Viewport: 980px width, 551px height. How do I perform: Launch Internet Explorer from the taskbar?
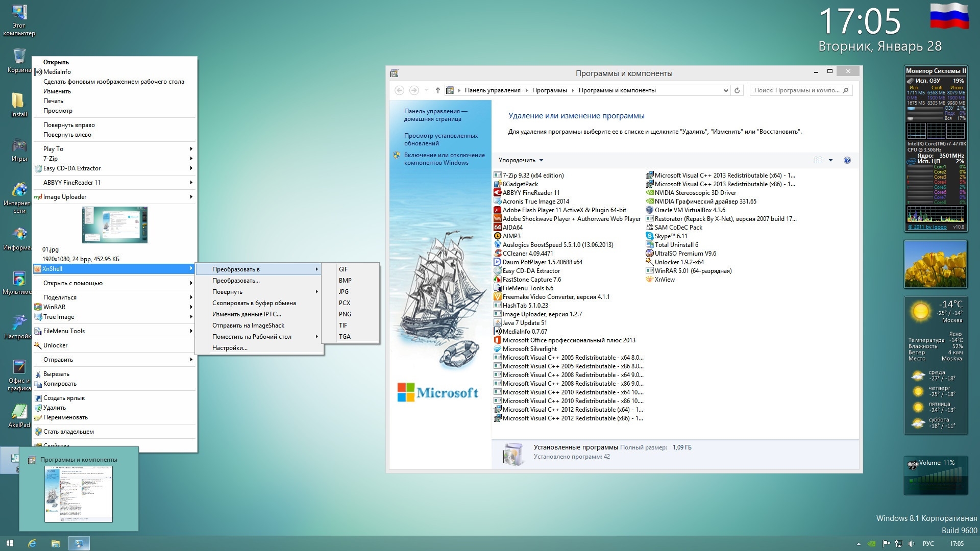click(x=32, y=543)
